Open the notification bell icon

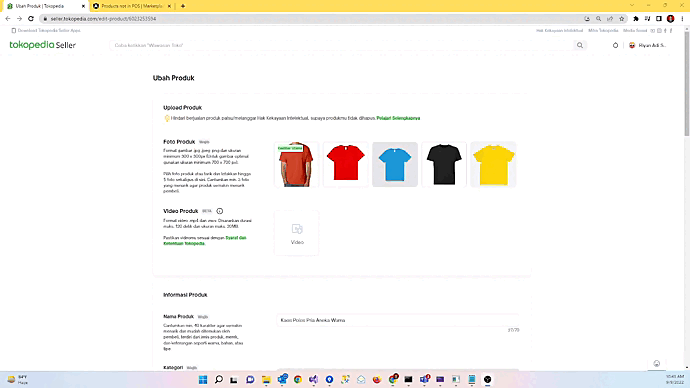pyautogui.click(x=615, y=45)
